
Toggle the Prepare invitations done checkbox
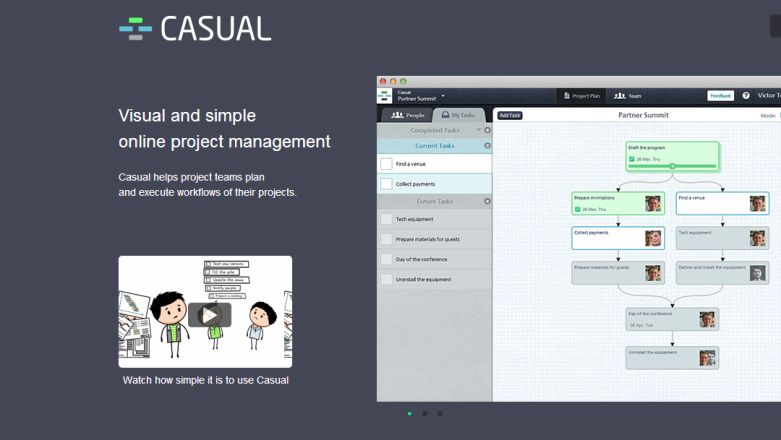point(577,209)
